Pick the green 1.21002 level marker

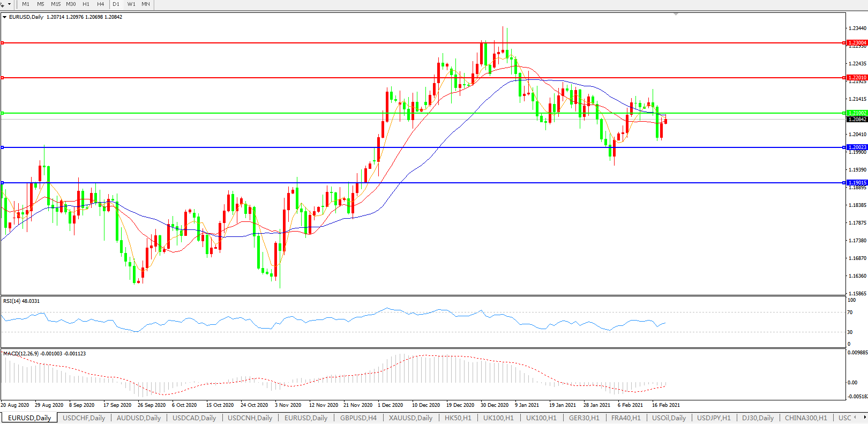click(x=857, y=113)
